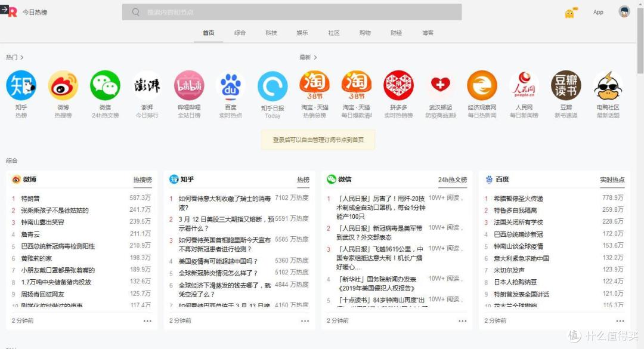Switch to the 财经 tab
This screenshot has width=644, height=349.
396,33
